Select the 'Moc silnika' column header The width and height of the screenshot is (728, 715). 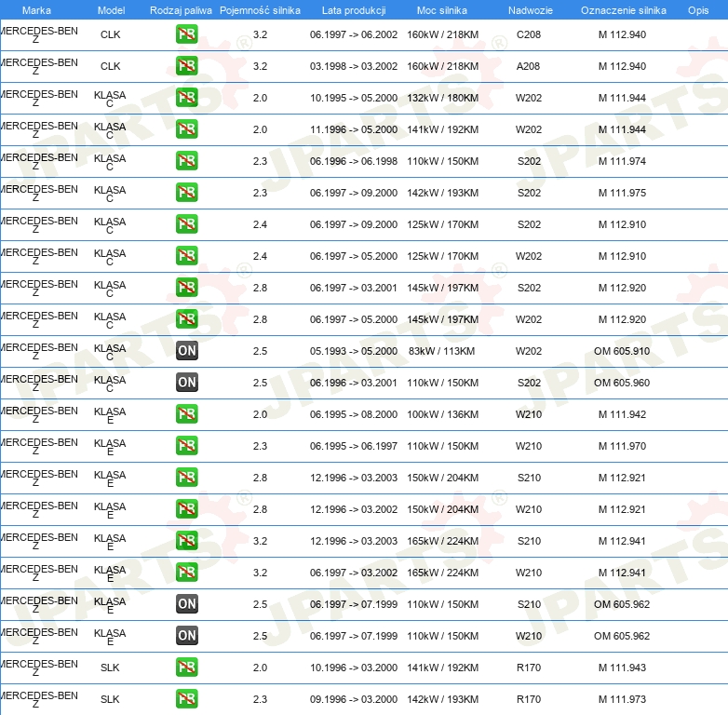[441, 10]
